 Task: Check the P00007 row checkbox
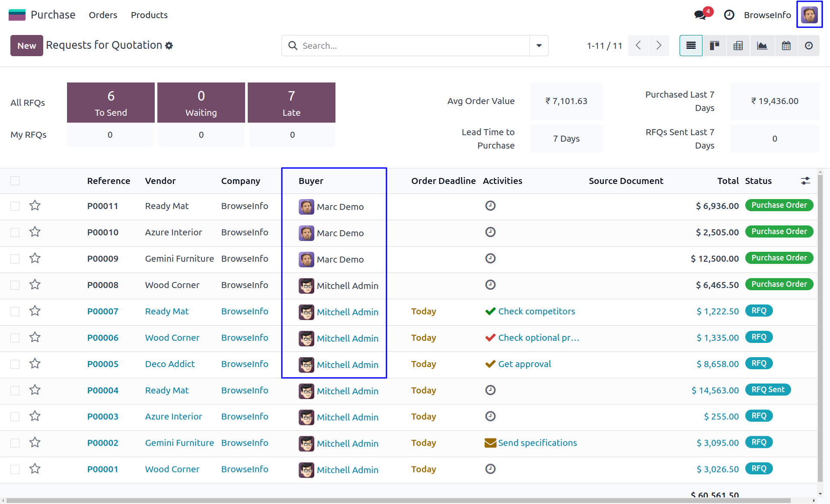click(x=15, y=311)
